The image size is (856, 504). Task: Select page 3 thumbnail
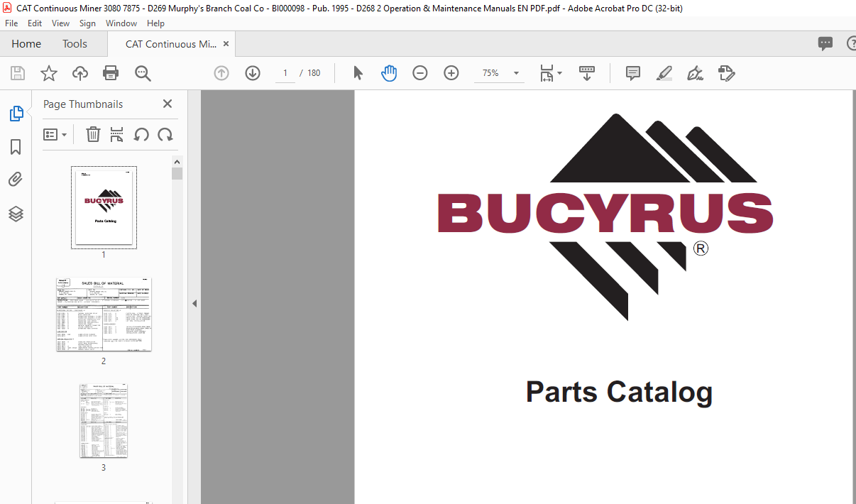point(104,421)
